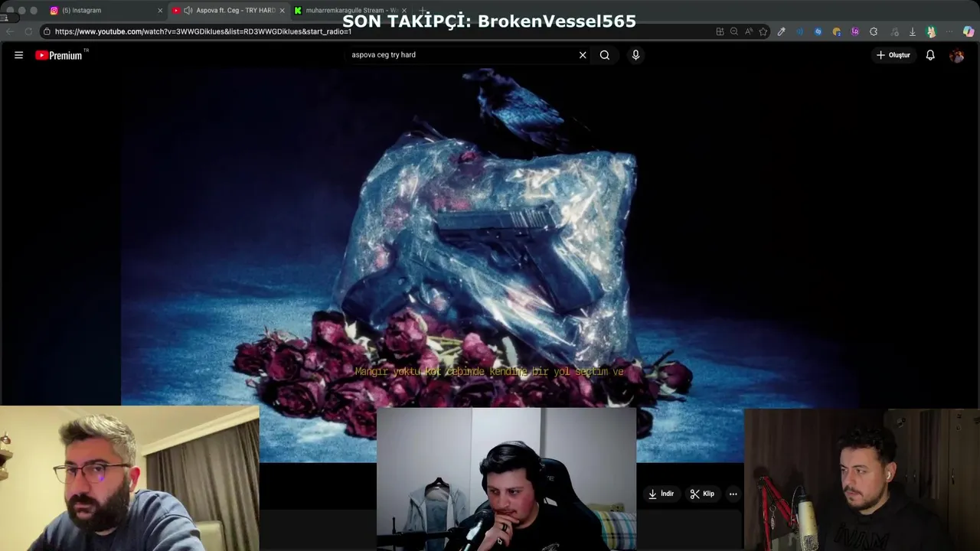The width and height of the screenshot is (980, 551).
Task: Open browser downloads
Action: 913,31
